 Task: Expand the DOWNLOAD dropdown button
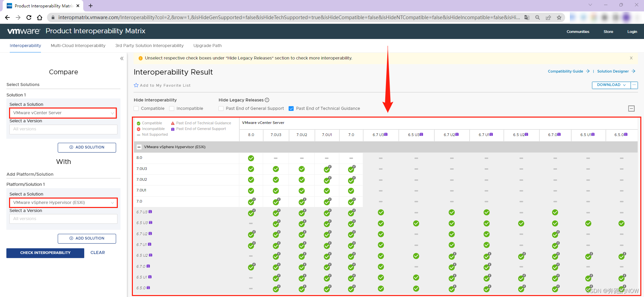(611, 85)
